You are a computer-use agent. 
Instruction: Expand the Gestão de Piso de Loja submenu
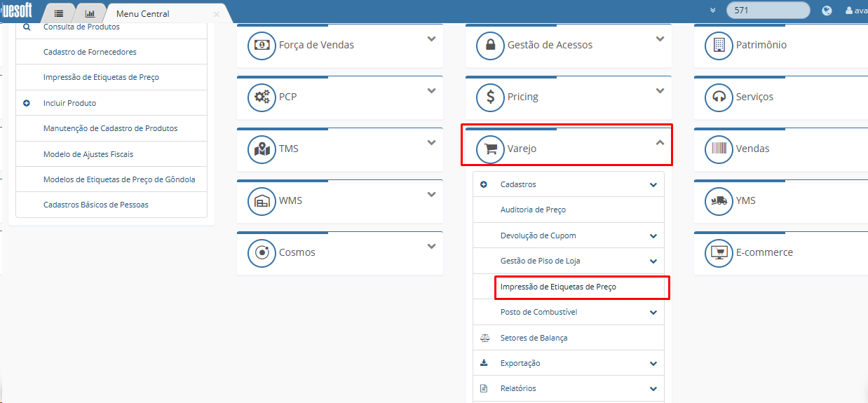653,261
